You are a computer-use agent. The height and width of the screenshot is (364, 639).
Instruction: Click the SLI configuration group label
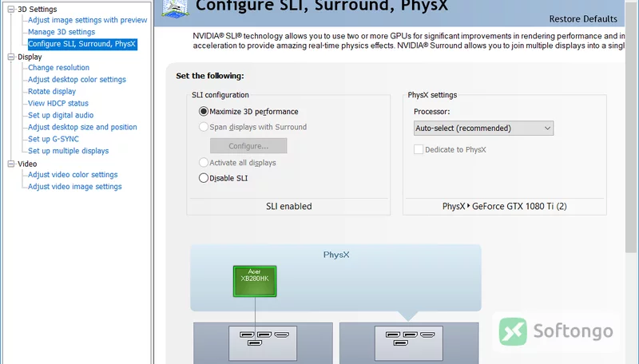(220, 95)
